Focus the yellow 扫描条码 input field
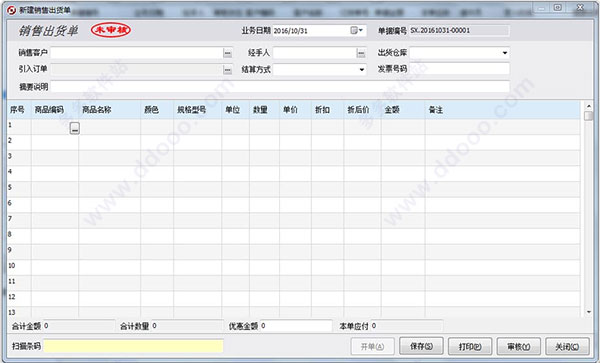600x363 pixels. [133, 346]
